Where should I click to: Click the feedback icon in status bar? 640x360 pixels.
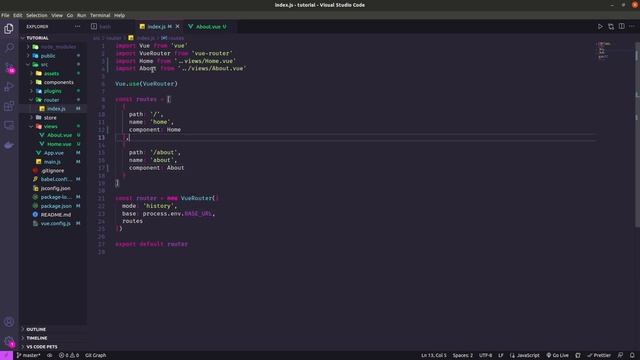[620, 356]
